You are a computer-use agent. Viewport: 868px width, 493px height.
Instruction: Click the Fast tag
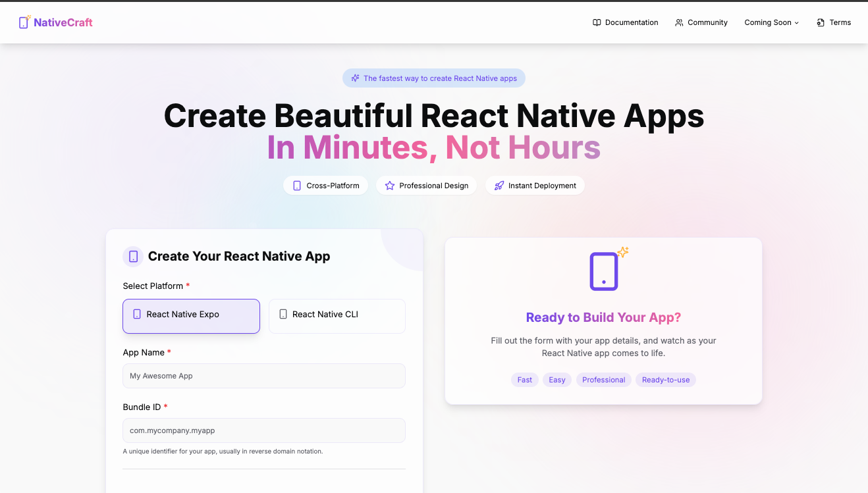point(525,380)
